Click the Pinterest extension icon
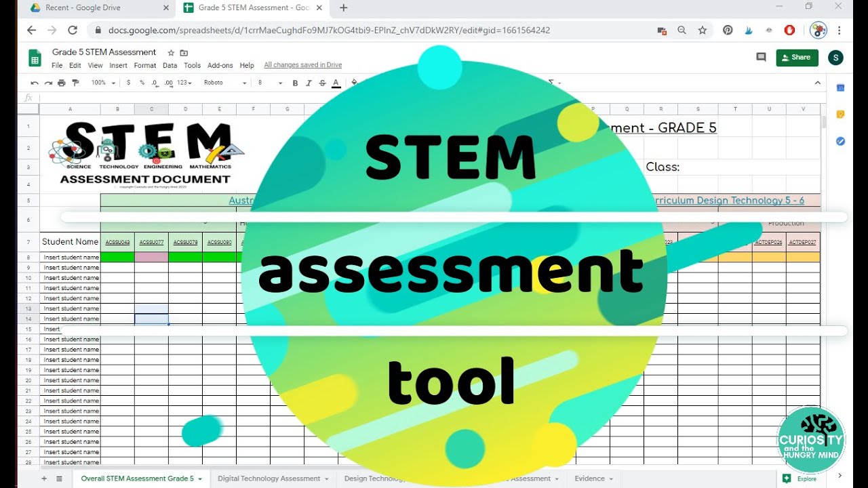Image resolution: width=868 pixels, height=488 pixels. (x=728, y=30)
